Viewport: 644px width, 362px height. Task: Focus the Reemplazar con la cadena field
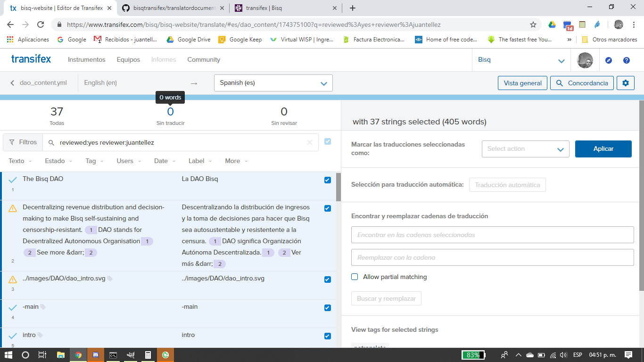click(x=493, y=257)
